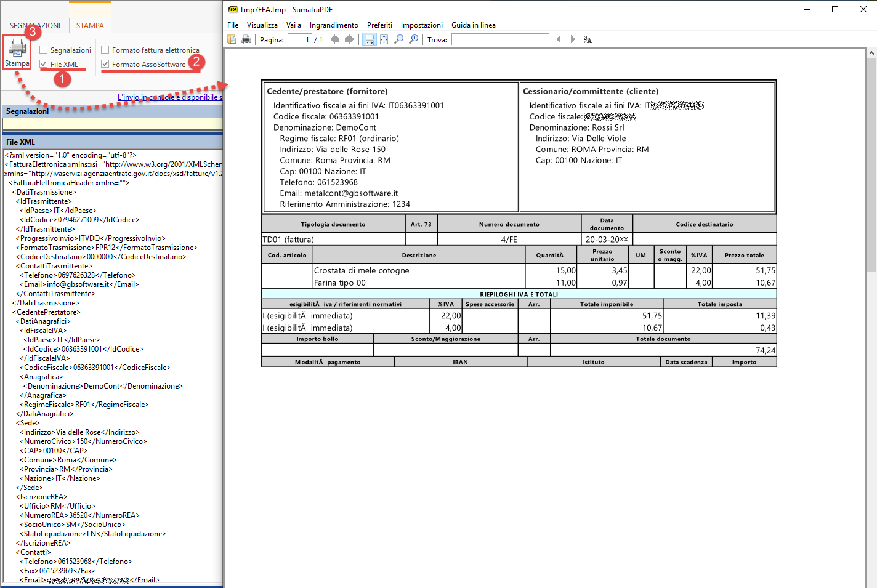This screenshot has height=588, width=877.
Task: Open the Preferiti menu
Action: pos(379,25)
